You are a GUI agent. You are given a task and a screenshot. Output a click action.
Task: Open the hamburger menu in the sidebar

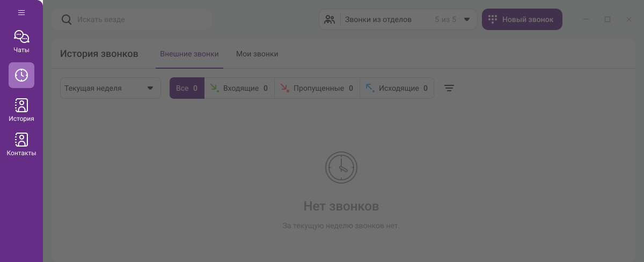[x=21, y=12]
